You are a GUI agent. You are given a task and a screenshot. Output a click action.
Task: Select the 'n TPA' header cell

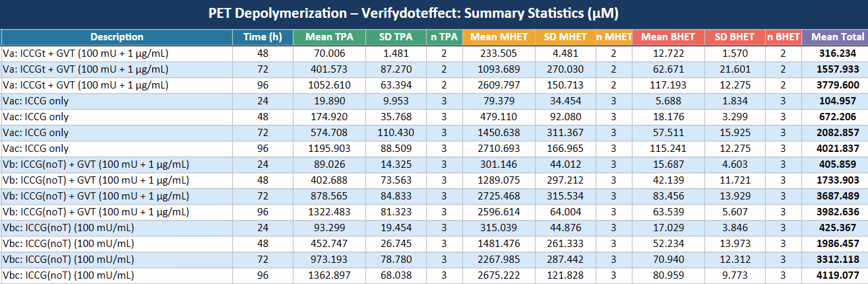coord(444,37)
